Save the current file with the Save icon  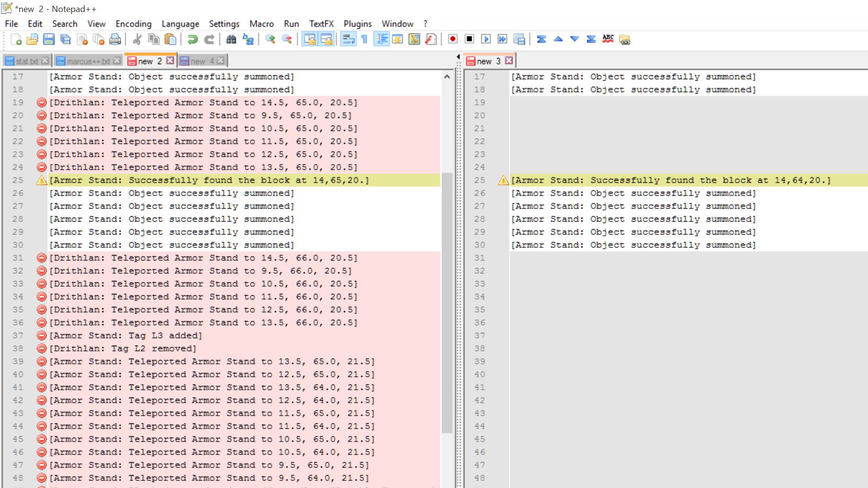pyautogui.click(x=49, y=39)
